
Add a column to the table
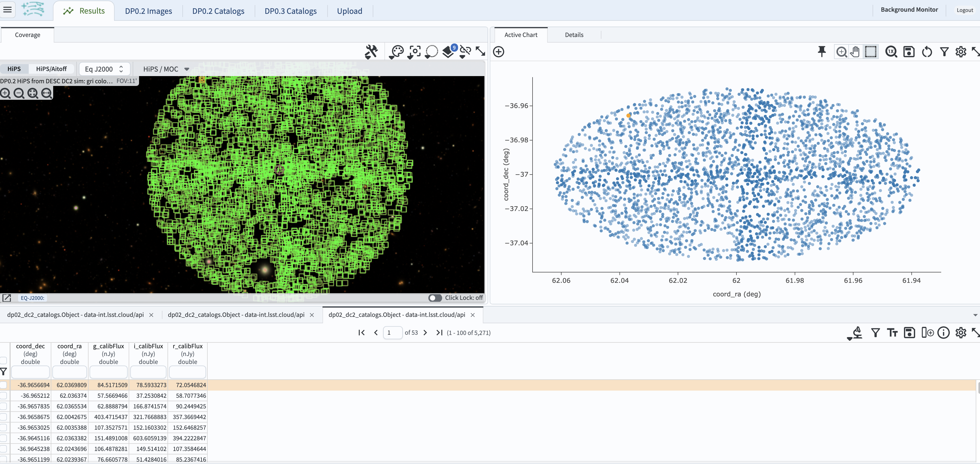click(x=928, y=332)
